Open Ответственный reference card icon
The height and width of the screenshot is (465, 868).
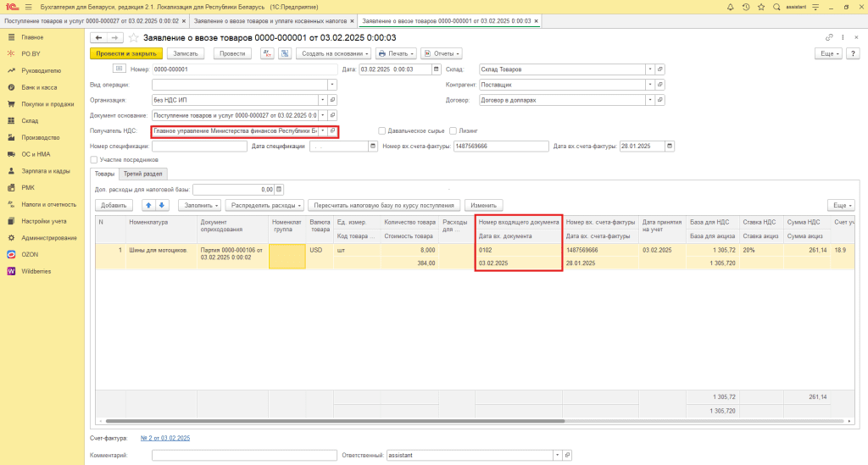click(567, 455)
